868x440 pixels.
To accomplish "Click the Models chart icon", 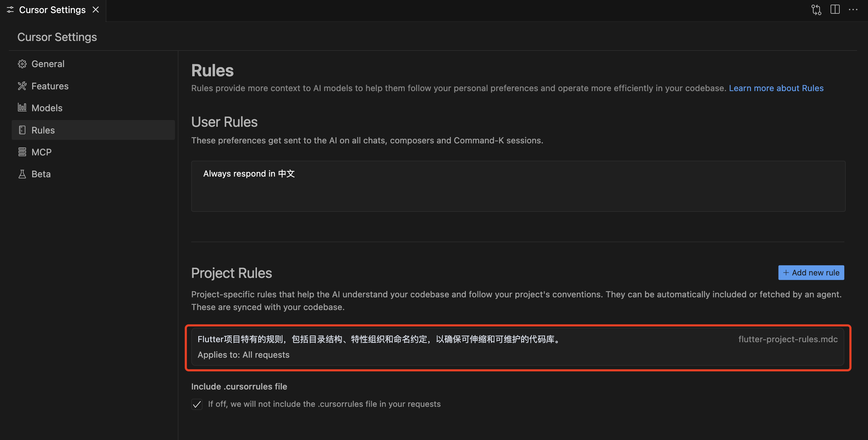I will (22, 108).
